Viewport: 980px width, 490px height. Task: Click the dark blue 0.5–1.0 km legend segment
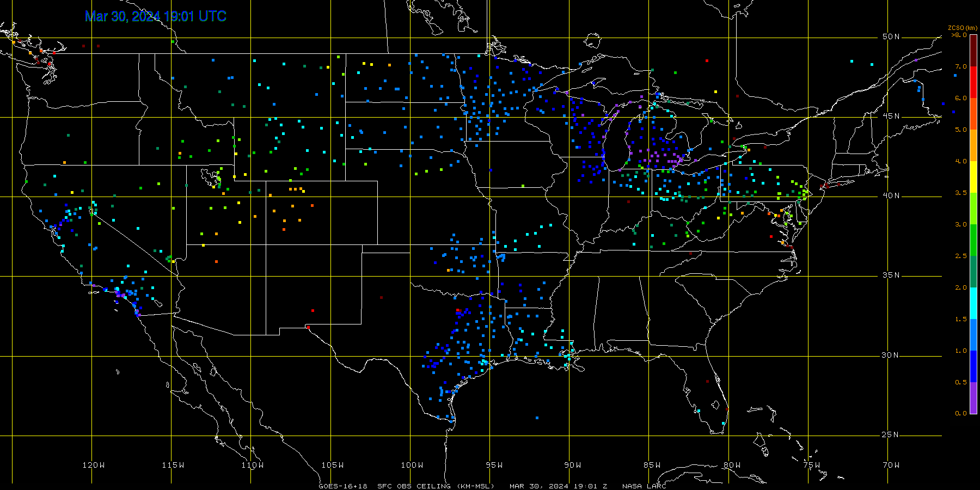973,366
